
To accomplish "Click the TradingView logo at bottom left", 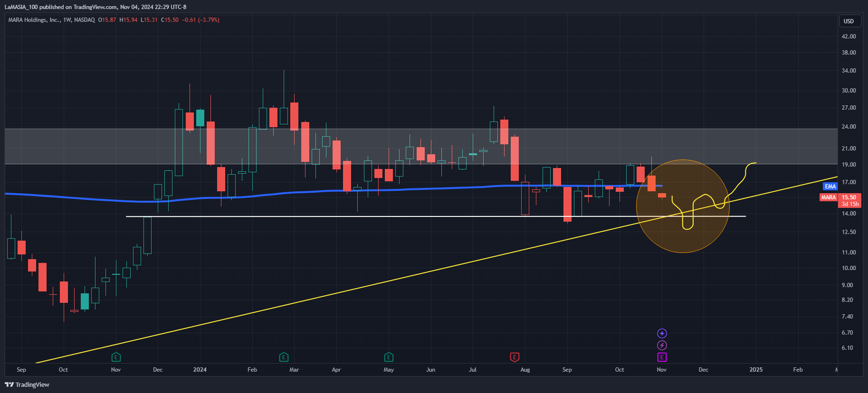I will click(x=27, y=384).
